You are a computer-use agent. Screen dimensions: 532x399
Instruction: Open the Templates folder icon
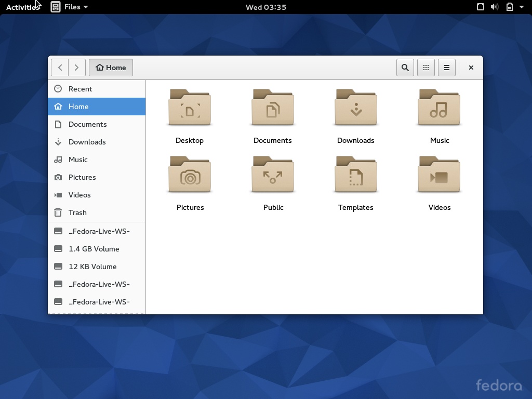click(x=355, y=175)
